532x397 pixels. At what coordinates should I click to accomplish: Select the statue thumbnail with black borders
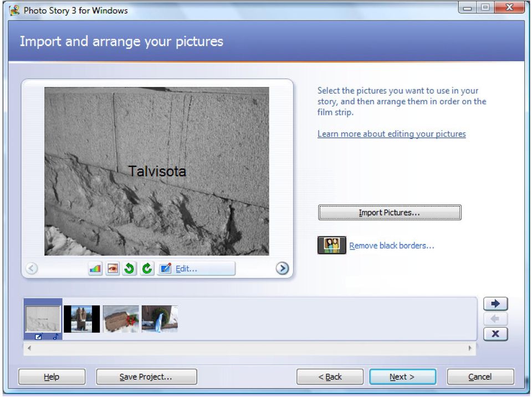82,319
